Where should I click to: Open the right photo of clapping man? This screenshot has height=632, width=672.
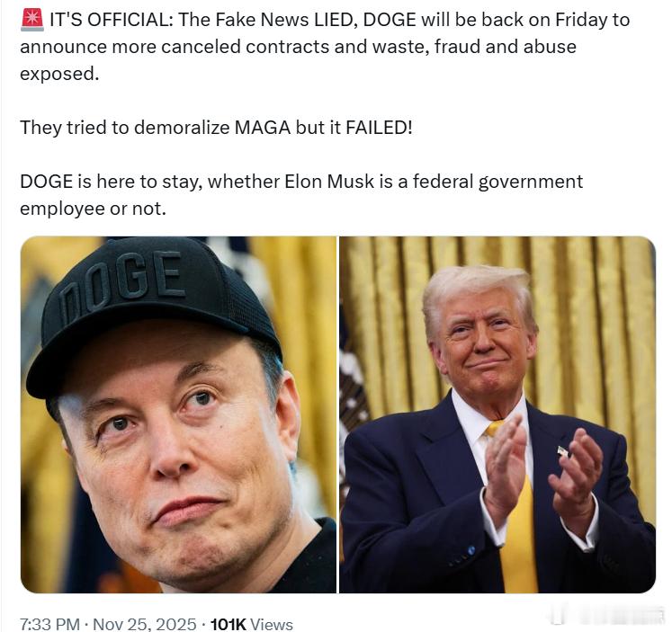497,414
